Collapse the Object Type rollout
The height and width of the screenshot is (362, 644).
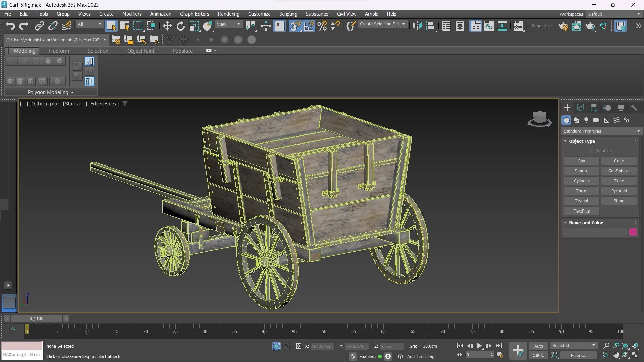pos(581,141)
